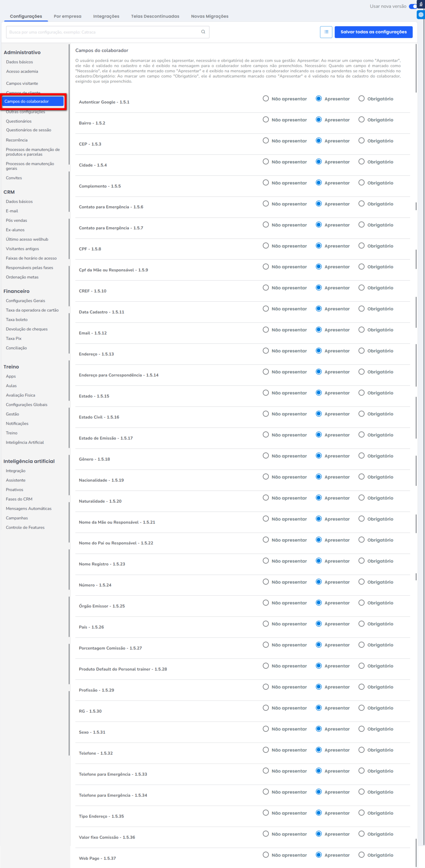Screen dimensions: 425x868
Task: Open the AI assistant swirl icon
Action: (x=421, y=15)
